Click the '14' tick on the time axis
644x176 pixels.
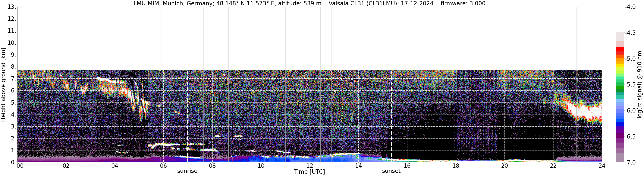click(358, 166)
